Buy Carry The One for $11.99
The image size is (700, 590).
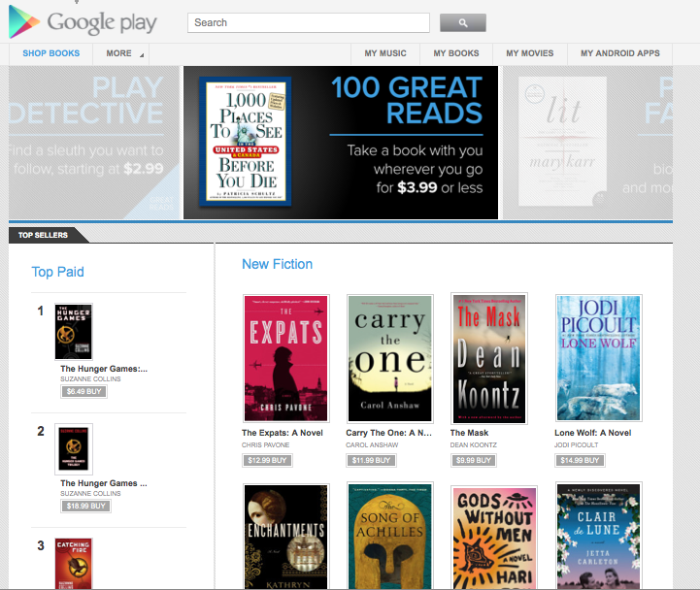point(371,460)
